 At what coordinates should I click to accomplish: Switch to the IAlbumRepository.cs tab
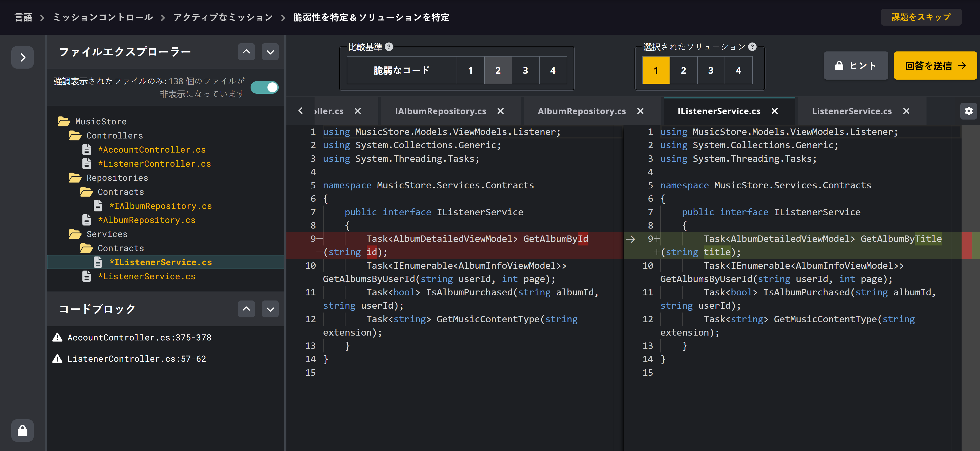coord(440,111)
